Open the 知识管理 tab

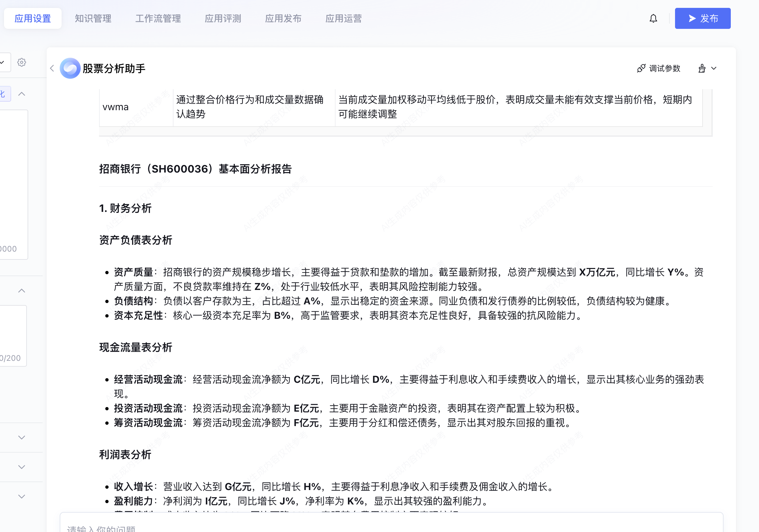(x=93, y=18)
